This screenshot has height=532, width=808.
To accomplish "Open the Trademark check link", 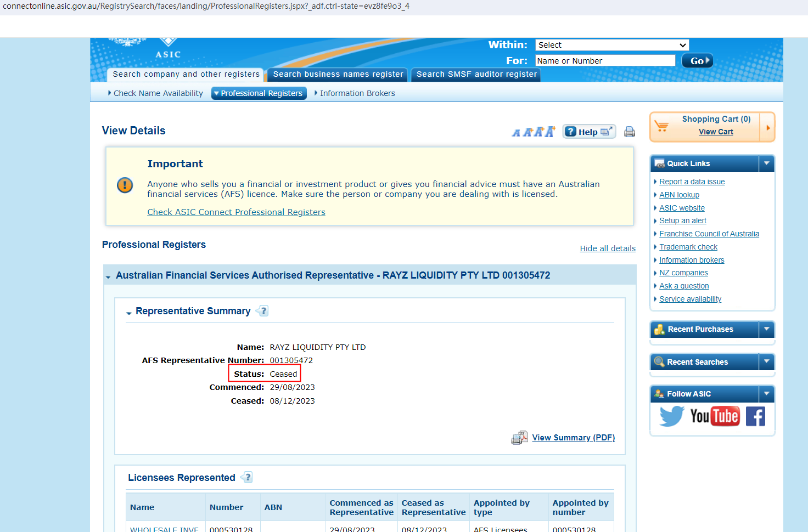I will point(688,247).
